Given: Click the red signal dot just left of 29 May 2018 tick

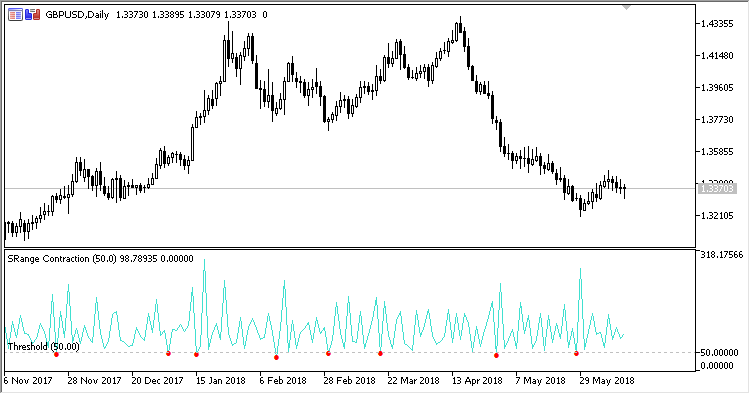Looking at the screenshot, I should pyautogui.click(x=576, y=353).
